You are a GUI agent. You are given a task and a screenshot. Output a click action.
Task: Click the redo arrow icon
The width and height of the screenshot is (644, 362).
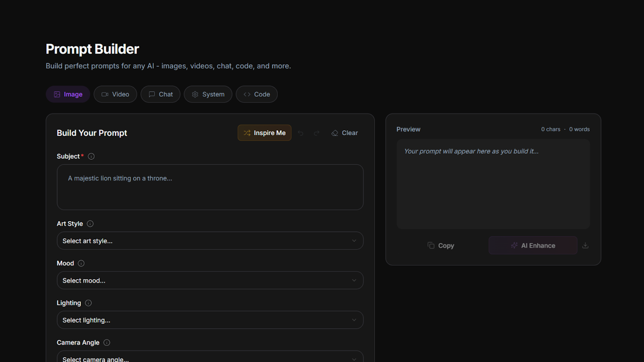(317, 133)
